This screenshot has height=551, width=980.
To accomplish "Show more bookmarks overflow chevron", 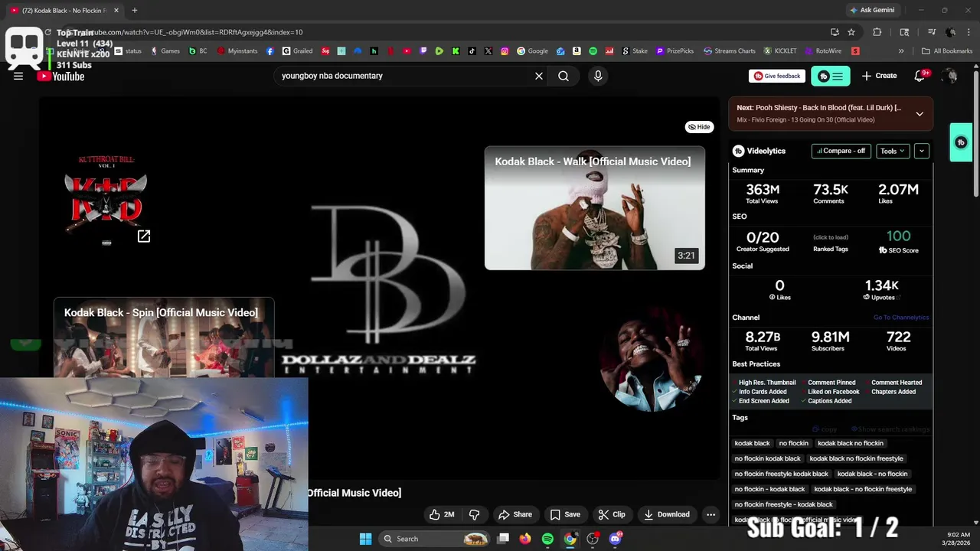I will click(901, 51).
